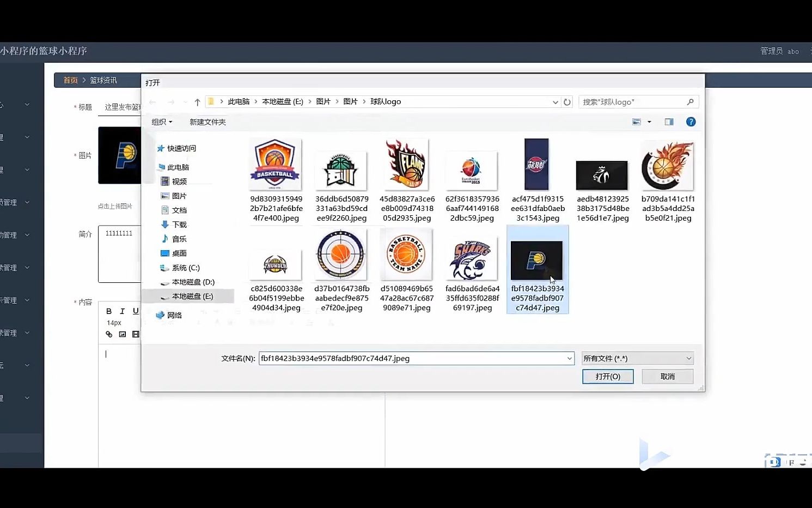Screen dimensions: 812x508
Task: Click the search magnifier icon
Action: pyautogui.click(x=690, y=102)
